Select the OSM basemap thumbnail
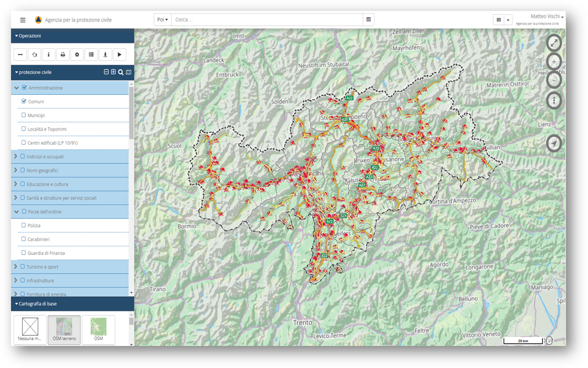Image resolution: width=588 pixels, height=368 pixels. click(x=98, y=329)
